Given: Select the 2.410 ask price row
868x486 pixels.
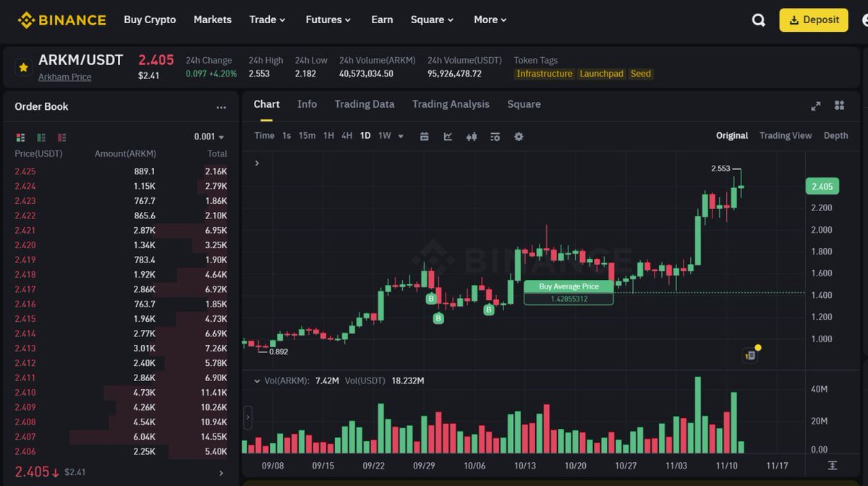Looking at the screenshot, I should coord(121,393).
